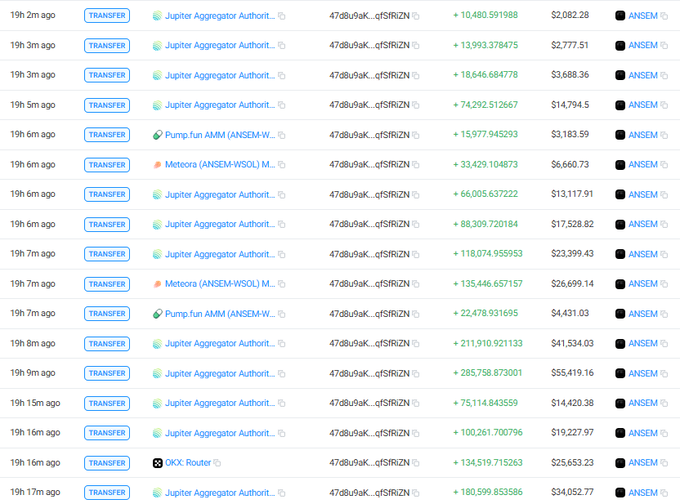The height and width of the screenshot is (504, 680).
Task: Open ANSEM token link in the $3,688.36 row
Action: pos(643,75)
